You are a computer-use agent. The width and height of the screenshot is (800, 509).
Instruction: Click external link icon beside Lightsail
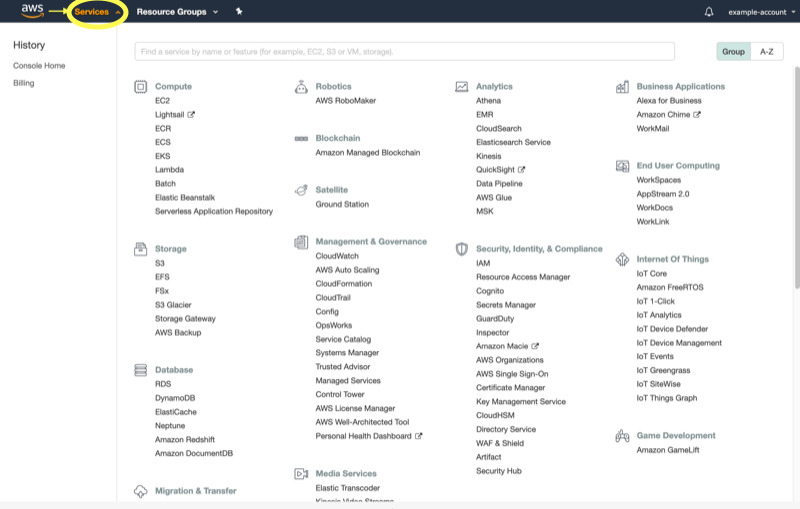click(x=191, y=114)
